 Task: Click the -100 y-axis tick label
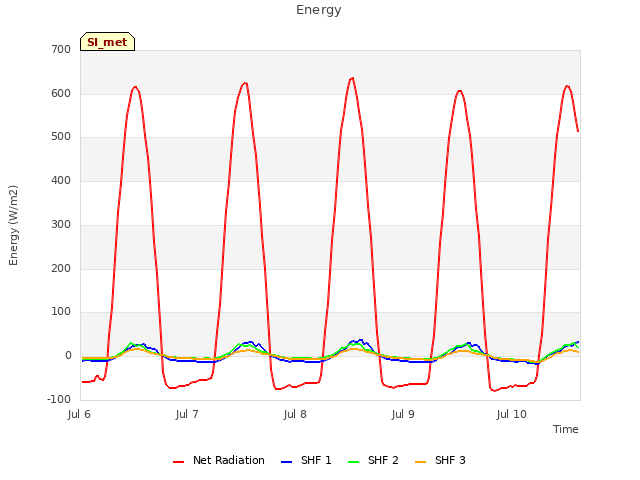click(x=59, y=399)
